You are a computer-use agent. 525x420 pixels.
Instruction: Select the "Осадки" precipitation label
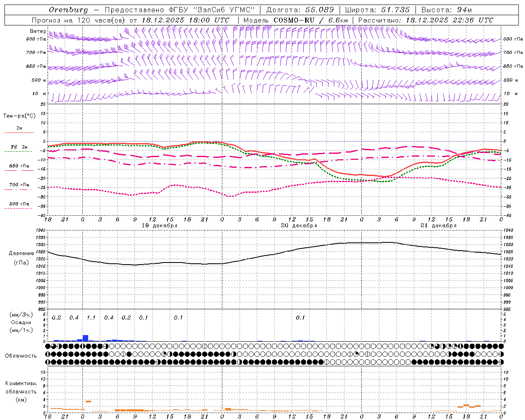pos(21,322)
